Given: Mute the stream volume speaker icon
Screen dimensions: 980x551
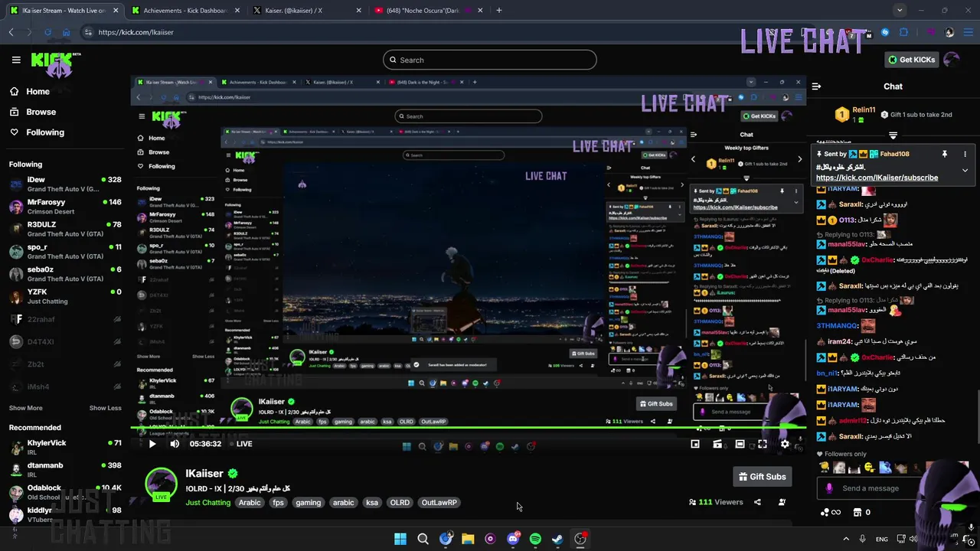Looking at the screenshot, I should pos(175,444).
